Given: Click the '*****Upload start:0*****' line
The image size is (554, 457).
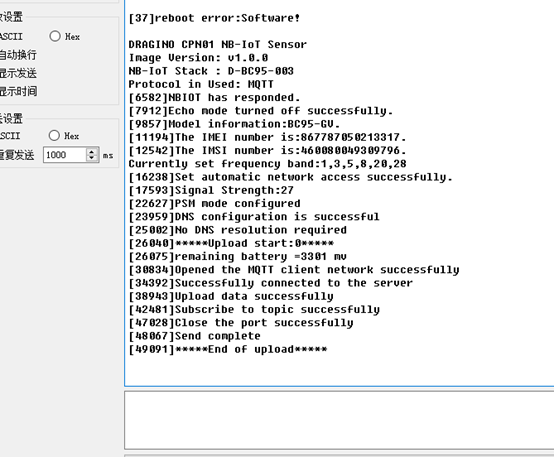Looking at the screenshot, I should 231,243.
